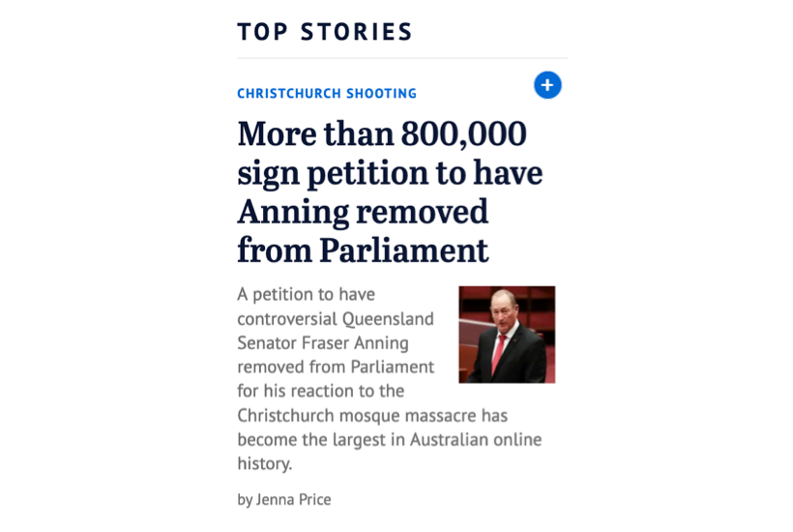The image size is (793, 532).
Task: Click the blue plus icon
Action: pos(547,85)
